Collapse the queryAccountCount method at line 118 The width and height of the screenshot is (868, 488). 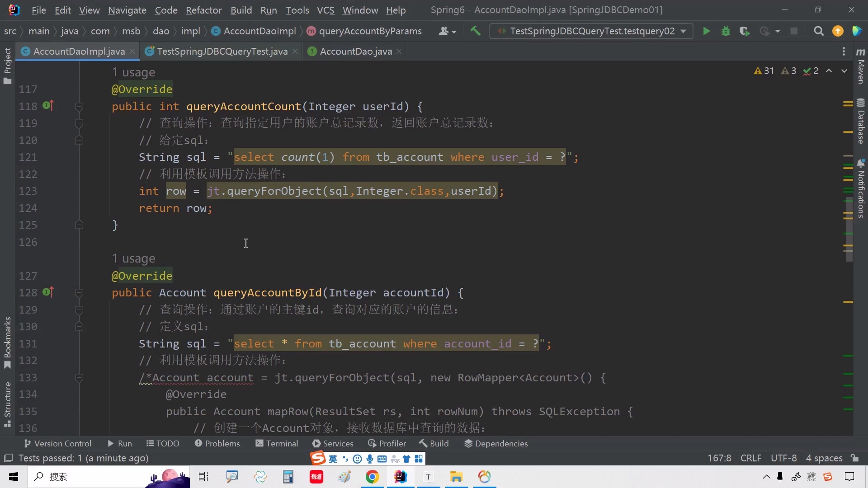pyautogui.click(x=79, y=107)
